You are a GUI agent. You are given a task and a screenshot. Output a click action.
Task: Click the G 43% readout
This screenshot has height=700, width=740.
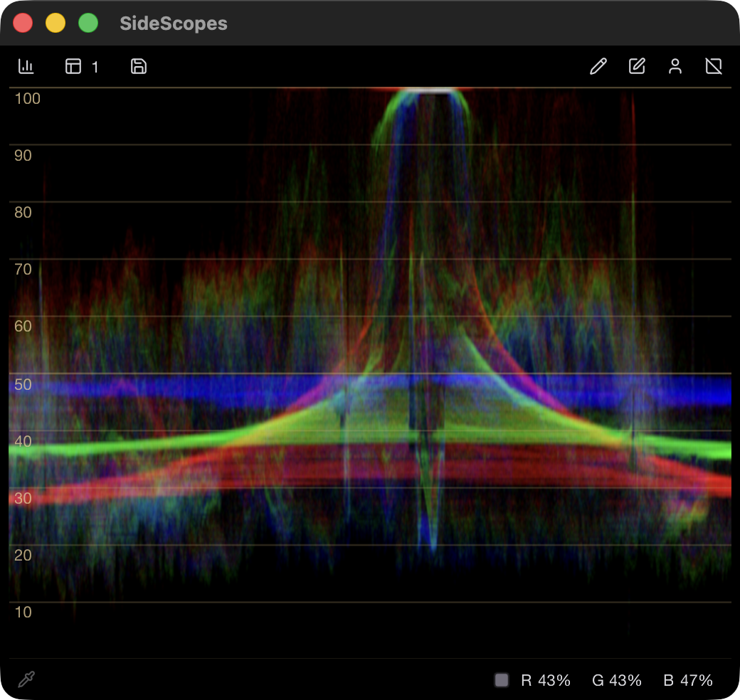(616, 680)
